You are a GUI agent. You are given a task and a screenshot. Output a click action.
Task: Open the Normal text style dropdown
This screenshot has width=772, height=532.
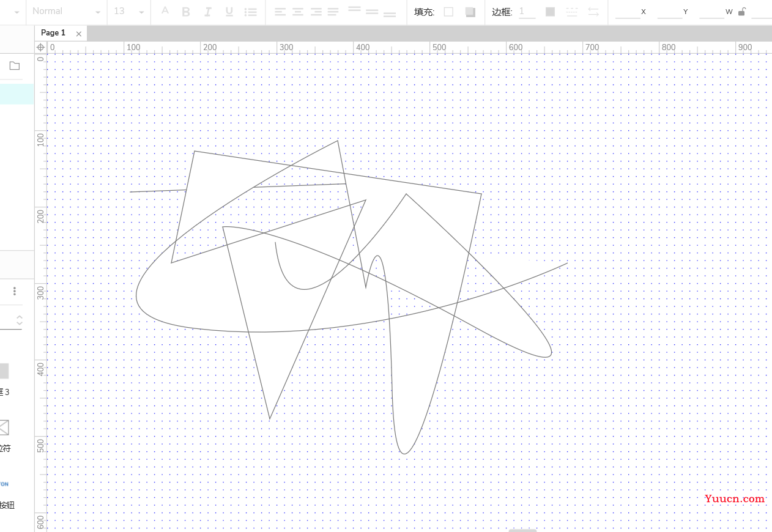click(x=66, y=12)
